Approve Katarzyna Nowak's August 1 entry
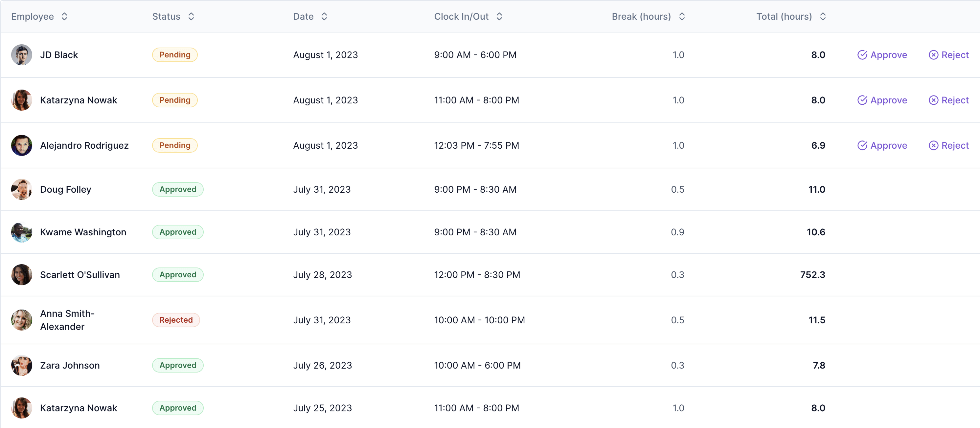This screenshot has width=980, height=428. [x=882, y=100]
